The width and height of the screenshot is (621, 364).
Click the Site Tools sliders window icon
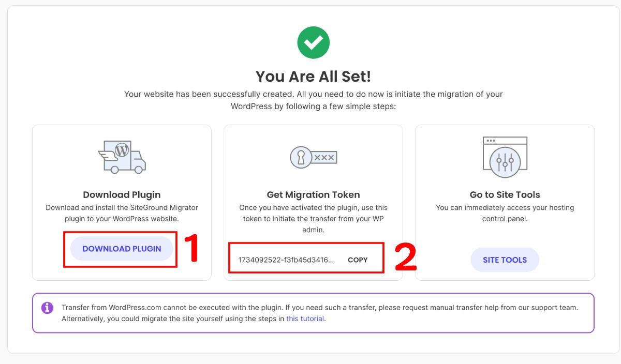point(505,155)
